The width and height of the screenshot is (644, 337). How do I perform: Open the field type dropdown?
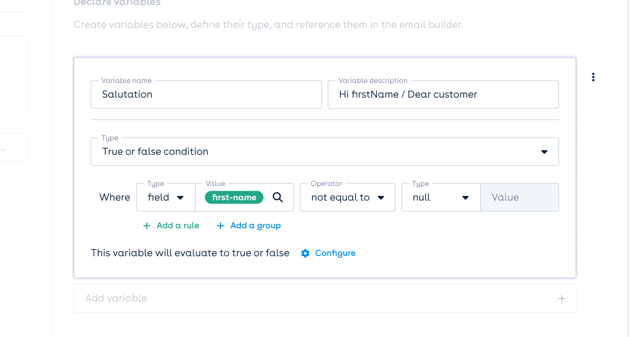tap(166, 197)
